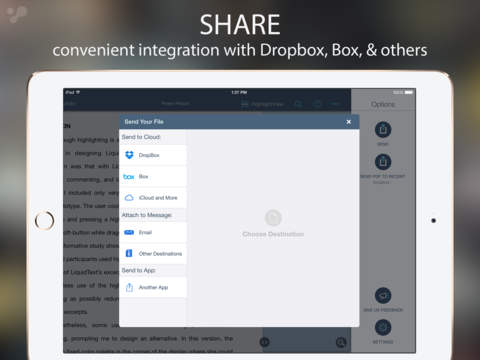Select Box as cloud destination
Image resolution: width=480 pixels, height=360 pixels.
click(153, 177)
